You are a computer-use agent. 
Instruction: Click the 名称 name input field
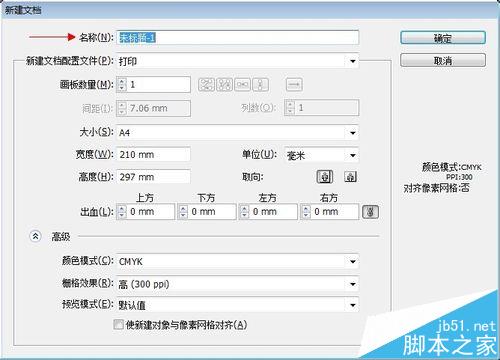point(237,37)
